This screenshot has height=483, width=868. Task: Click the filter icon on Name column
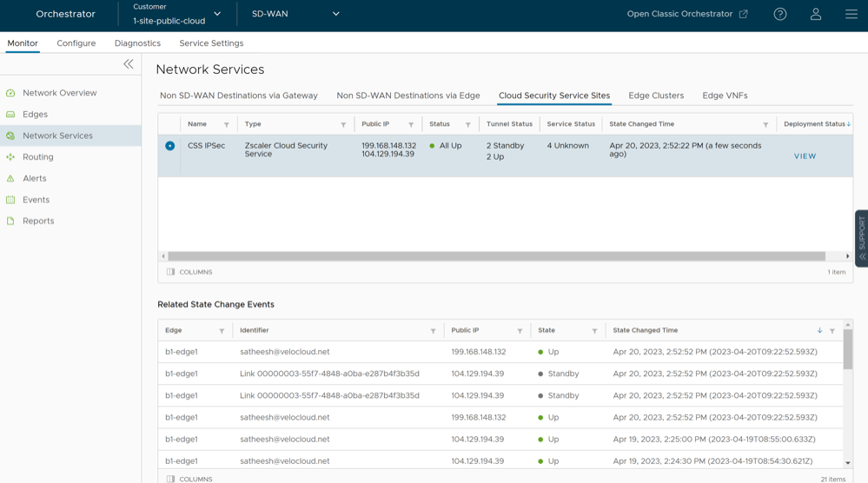click(x=227, y=125)
